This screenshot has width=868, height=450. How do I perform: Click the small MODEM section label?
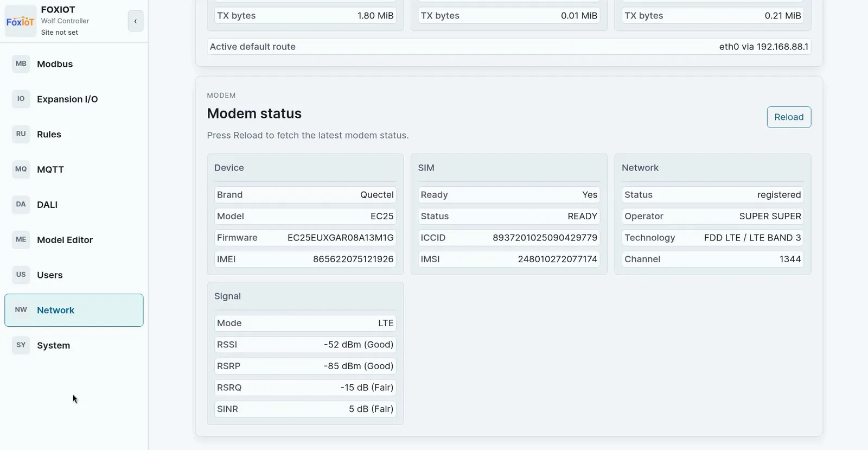pos(221,96)
